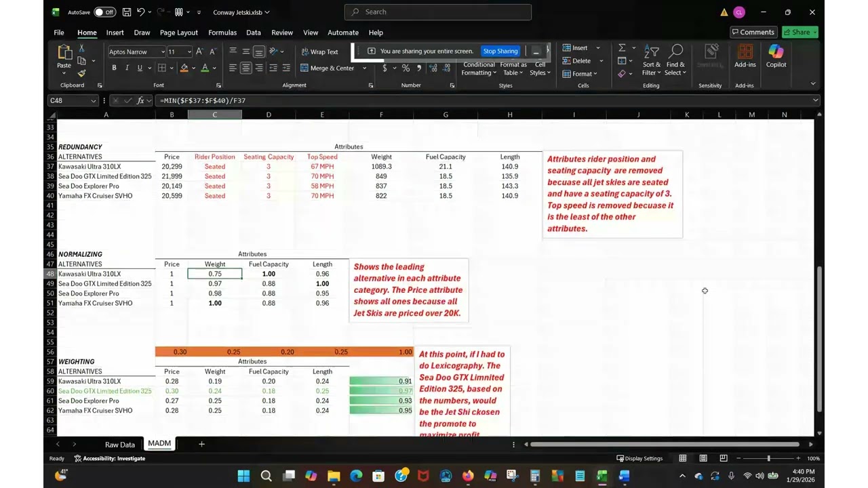Click Accessibility: Investigate in status bar
This screenshot has height=488, width=868.
coord(110,458)
